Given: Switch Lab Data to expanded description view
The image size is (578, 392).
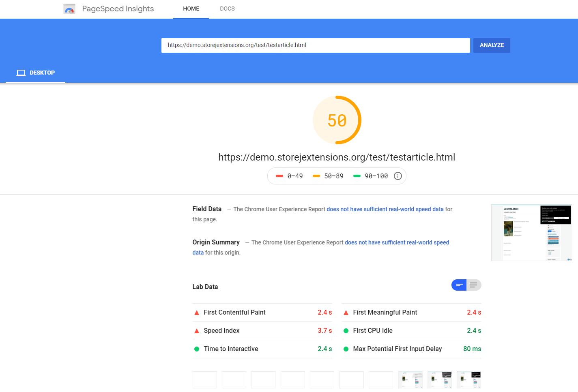Looking at the screenshot, I should [473, 285].
